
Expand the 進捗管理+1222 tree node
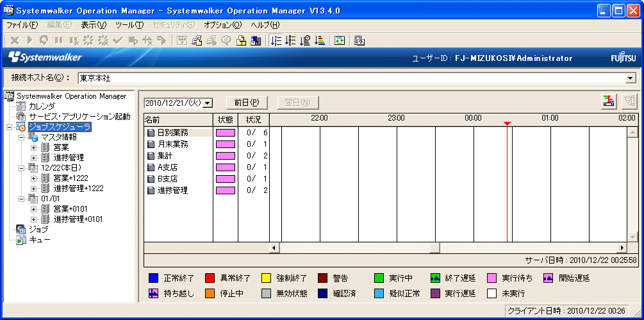click(34, 189)
